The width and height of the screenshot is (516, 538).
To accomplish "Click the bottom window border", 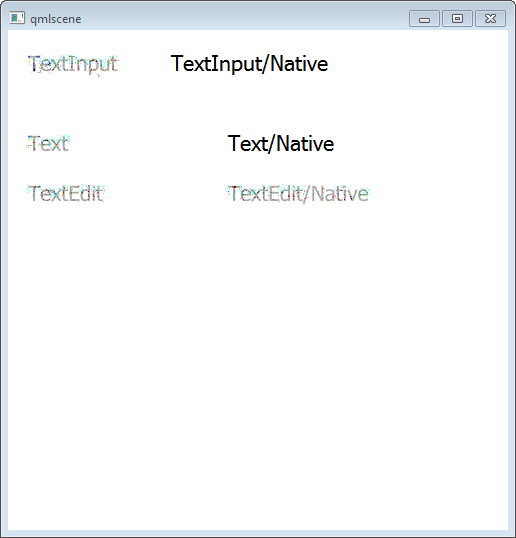I will [x=257, y=534].
